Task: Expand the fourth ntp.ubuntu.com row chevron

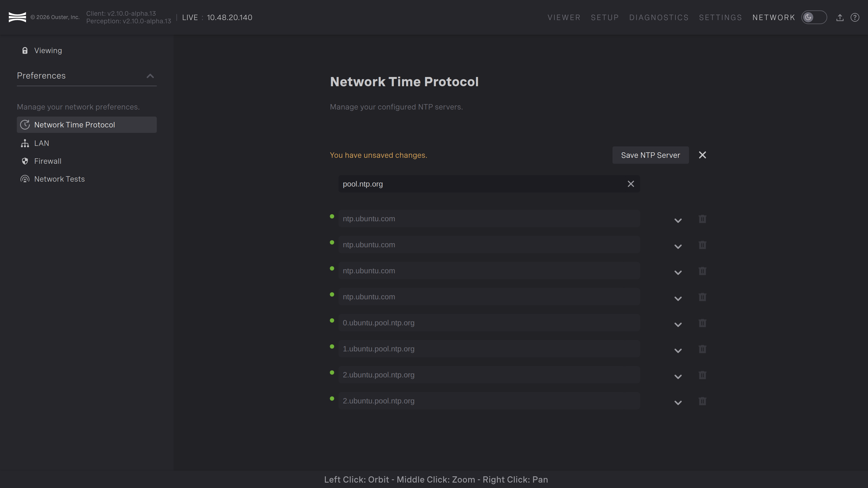Action: click(678, 299)
